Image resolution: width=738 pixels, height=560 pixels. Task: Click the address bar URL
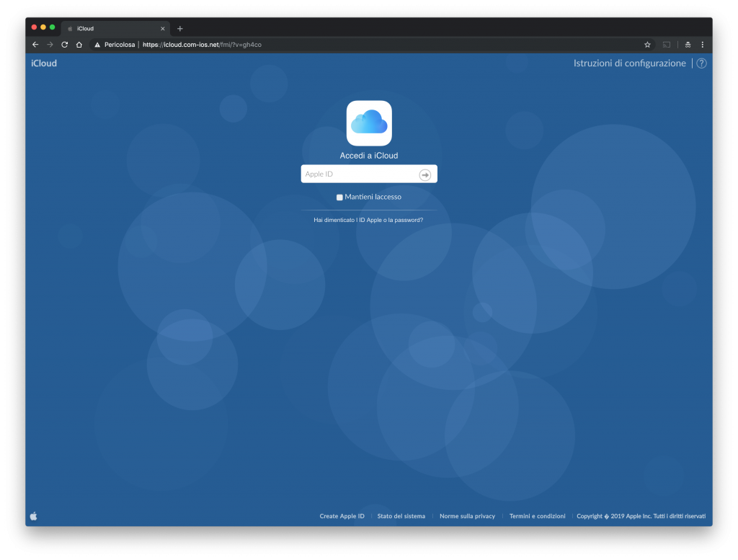(202, 45)
